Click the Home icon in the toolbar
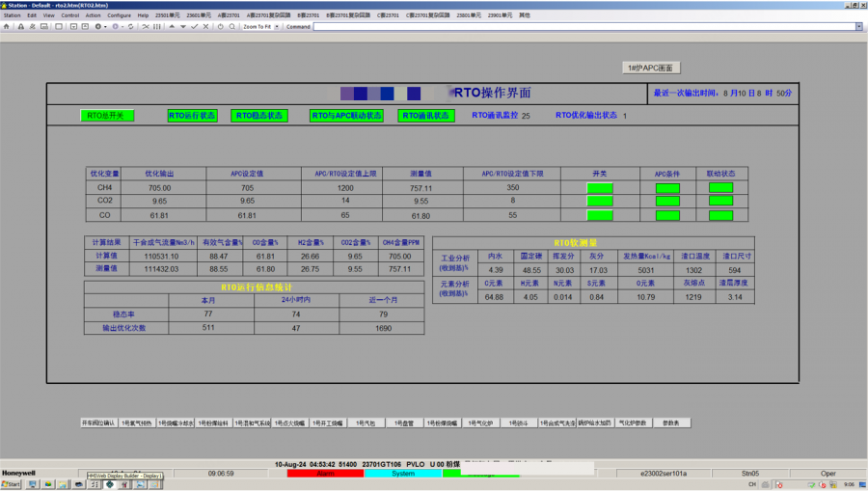868x491 pixels. pyautogui.click(x=8, y=26)
